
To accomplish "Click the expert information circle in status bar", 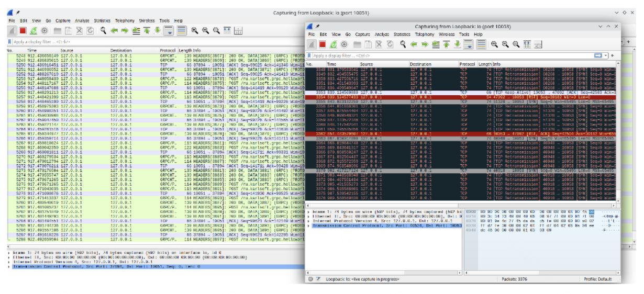I will tap(310, 279).
